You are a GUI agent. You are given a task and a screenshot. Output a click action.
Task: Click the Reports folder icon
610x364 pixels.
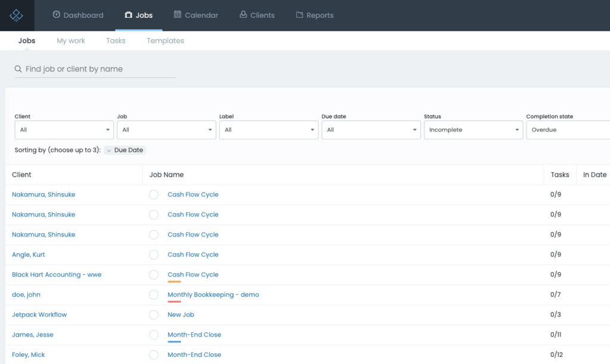coord(300,15)
